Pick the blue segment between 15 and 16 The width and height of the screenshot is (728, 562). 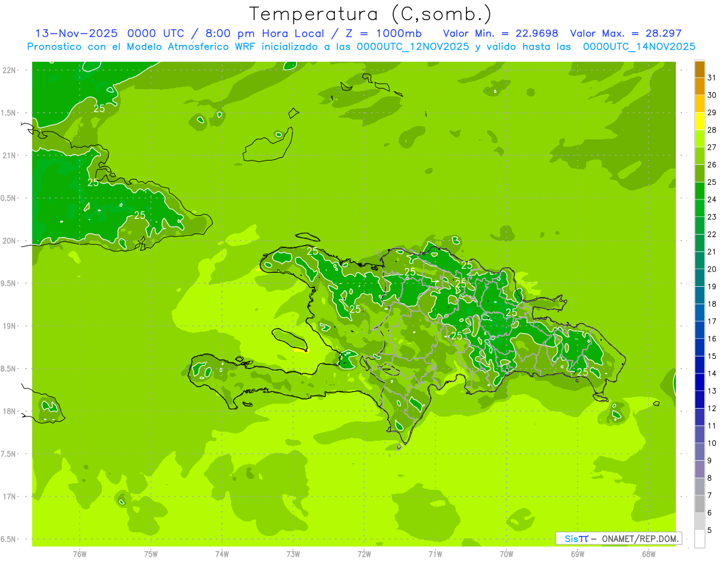[699, 347]
